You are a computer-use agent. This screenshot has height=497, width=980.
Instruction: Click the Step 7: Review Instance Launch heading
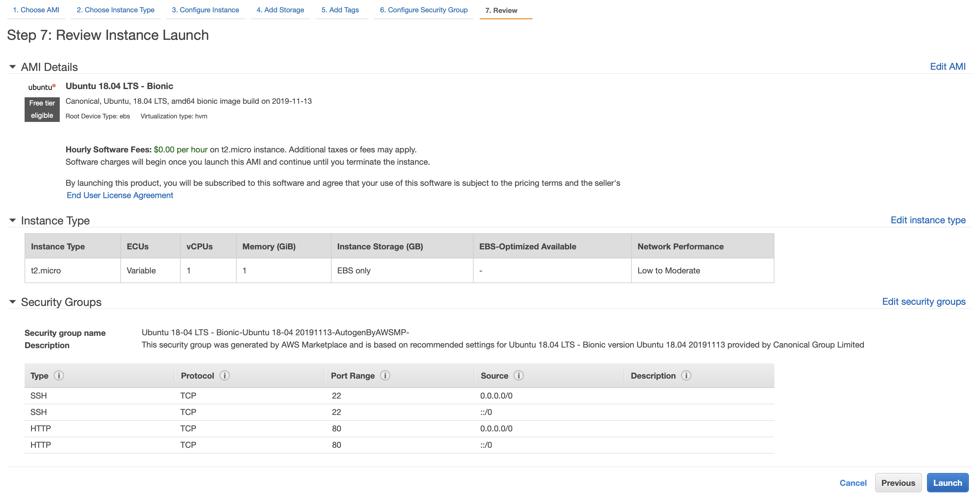(108, 35)
